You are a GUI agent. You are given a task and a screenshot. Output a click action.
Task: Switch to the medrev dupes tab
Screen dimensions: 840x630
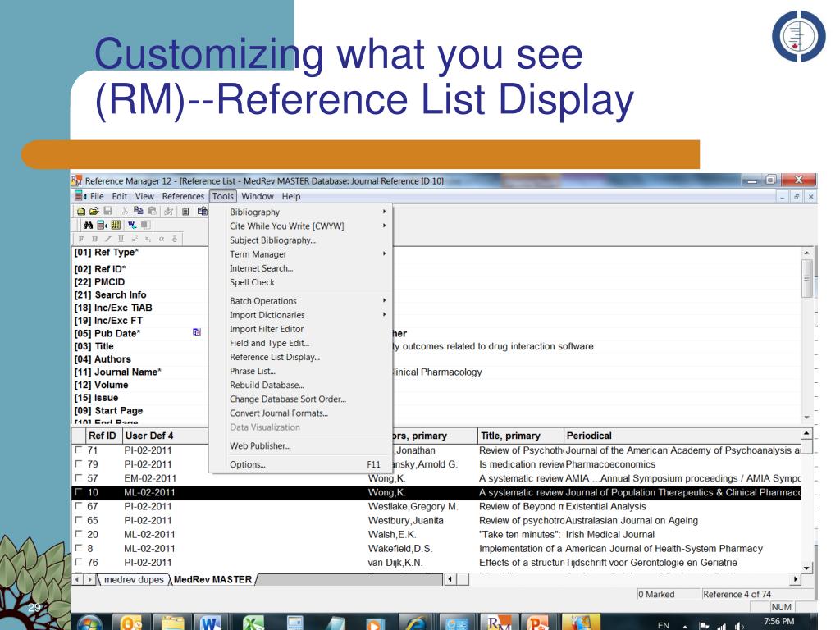(x=134, y=580)
